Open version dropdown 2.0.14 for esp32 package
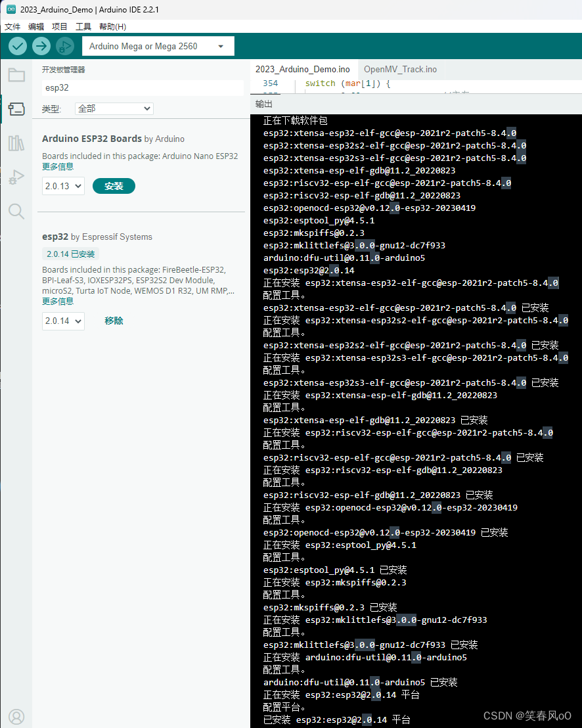Image resolution: width=582 pixels, height=728 pixels. (63, 321)
